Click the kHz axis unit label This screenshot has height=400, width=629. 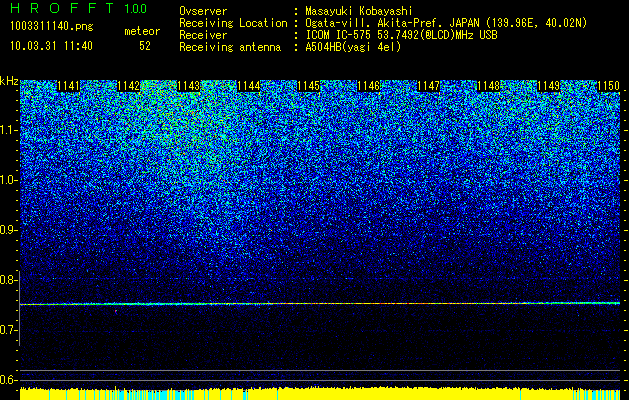click(9, 81)
